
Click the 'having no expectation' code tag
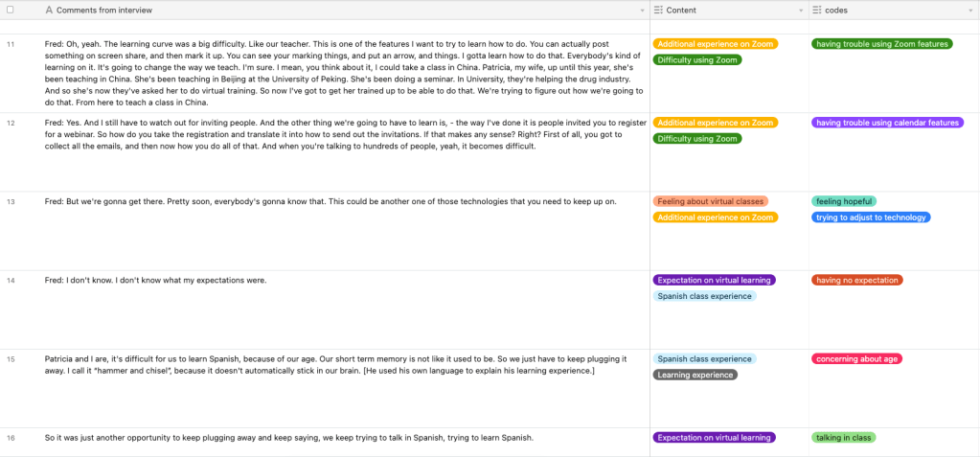click(x=856, y=280)
